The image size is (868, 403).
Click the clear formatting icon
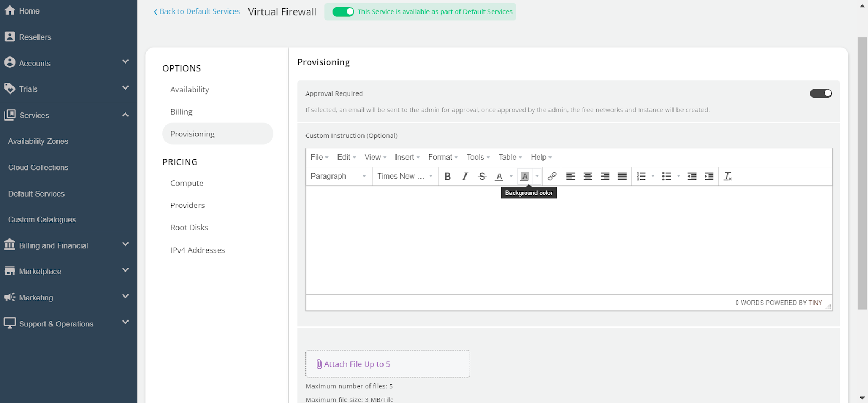click(x=728, y=177)
